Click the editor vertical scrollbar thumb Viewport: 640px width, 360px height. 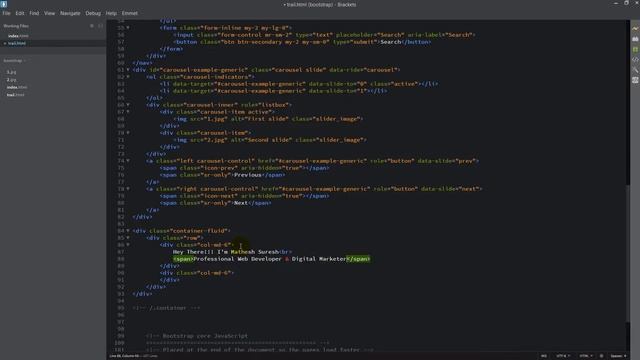tap(628, 253)
